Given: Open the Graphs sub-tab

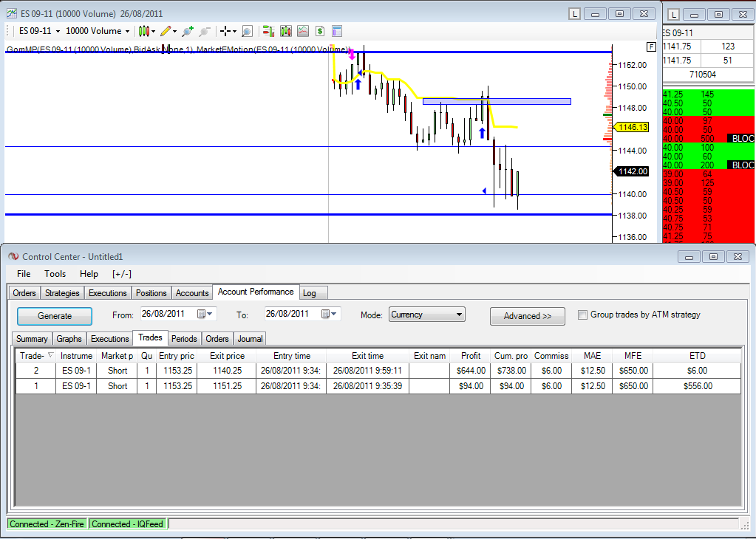Looking at the screenshot, I should coord(69,339).
